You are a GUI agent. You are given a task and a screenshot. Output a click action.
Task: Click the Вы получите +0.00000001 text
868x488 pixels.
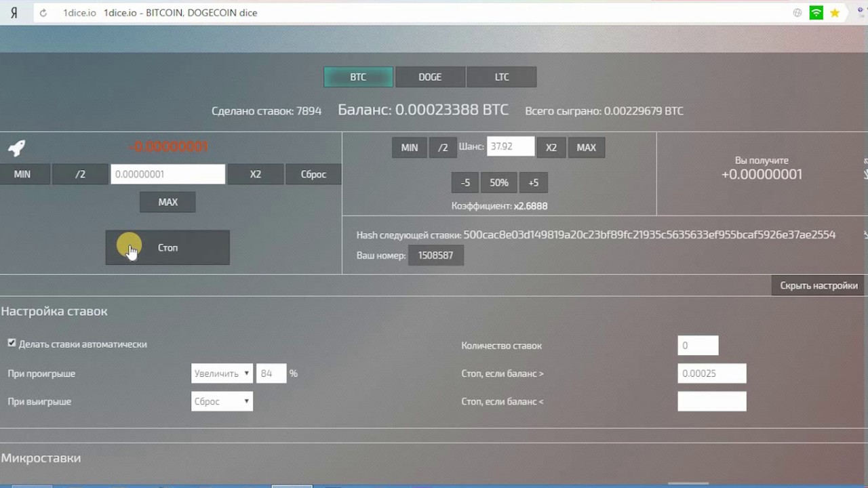762,169
